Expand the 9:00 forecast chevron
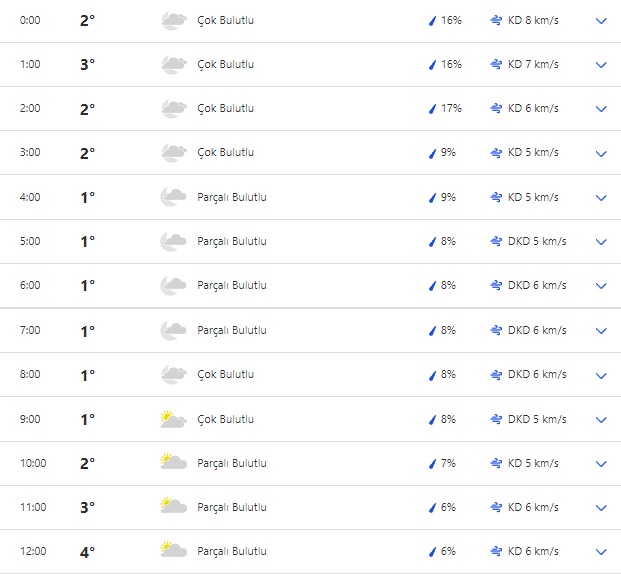The image size is (621, 574). click(601, 420)
